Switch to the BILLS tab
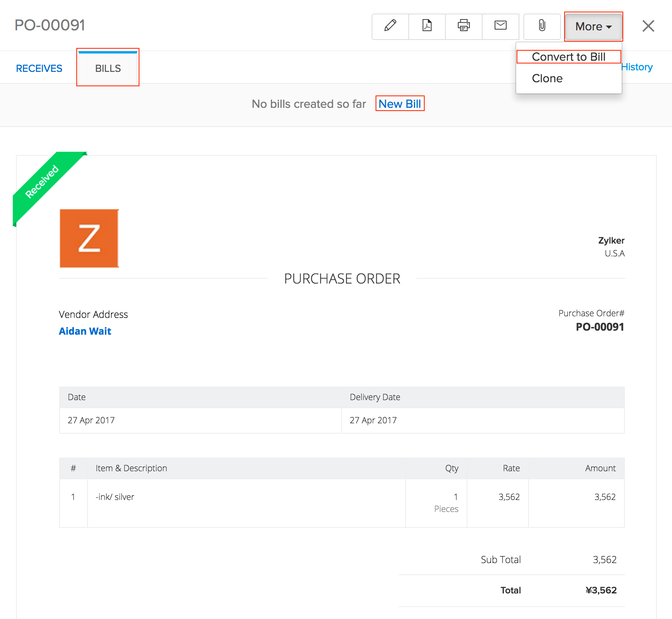This screenshot has width=672, height=619. click(107, 68)
